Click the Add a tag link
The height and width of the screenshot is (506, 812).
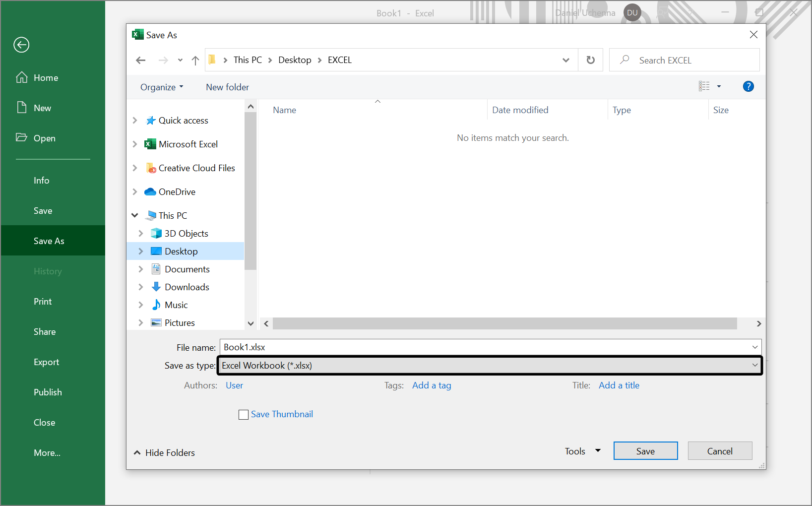coord(431,385)
